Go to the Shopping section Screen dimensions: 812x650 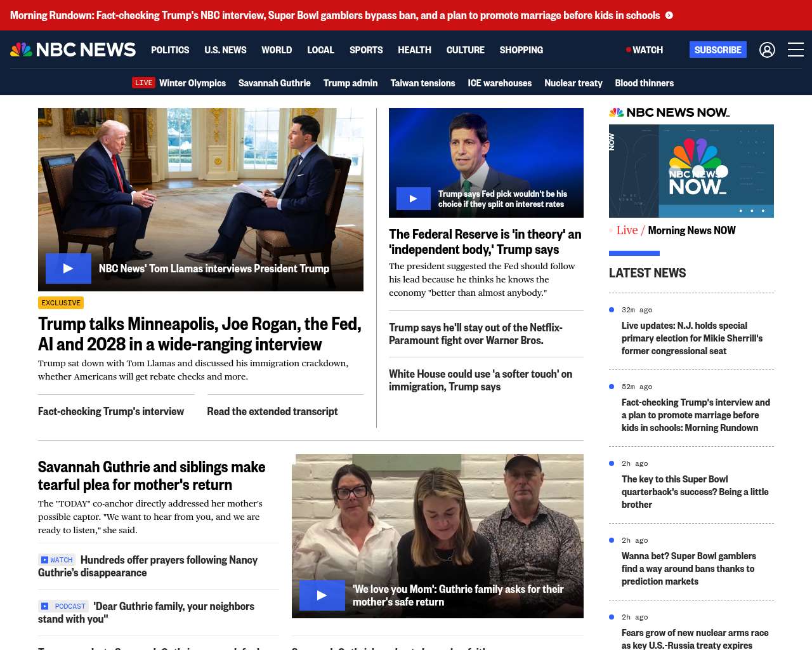[521, 50]
